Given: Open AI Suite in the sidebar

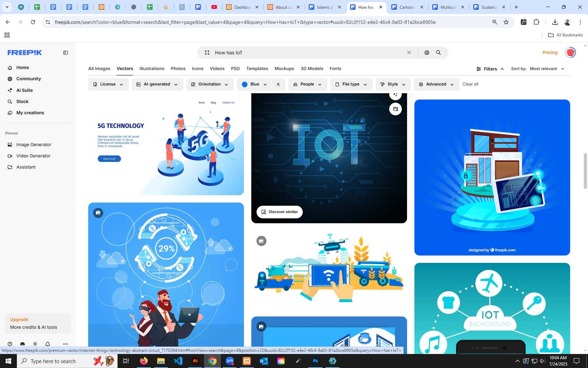Looking at the screenshot, I should tap(24, 90).
